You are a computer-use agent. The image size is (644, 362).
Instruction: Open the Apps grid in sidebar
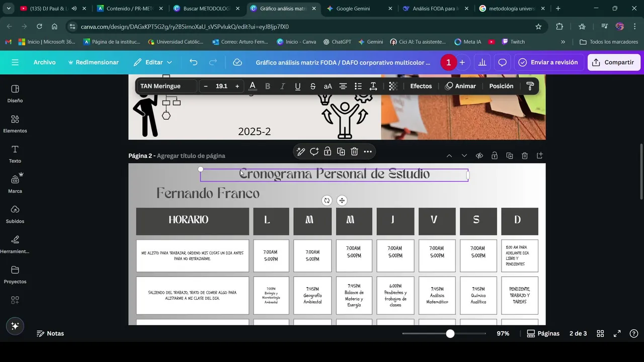15,300
